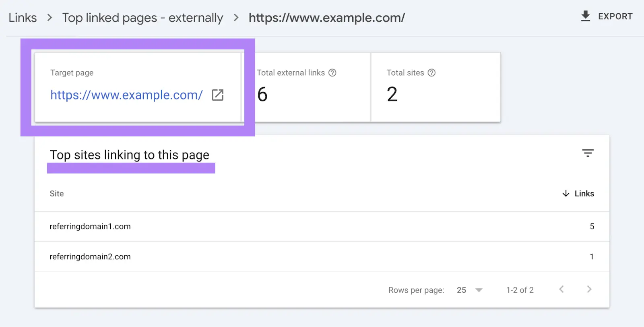Select Top linked pages - externally breadcrumb
This screenshot has width=644, height=327.
click(x=142, y=17)
